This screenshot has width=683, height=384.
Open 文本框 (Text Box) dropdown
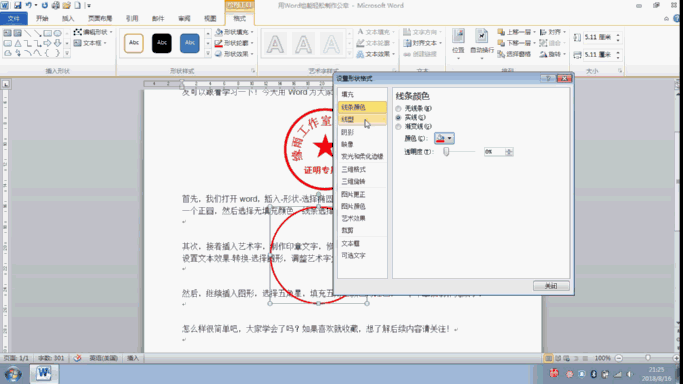coord(90,43)
